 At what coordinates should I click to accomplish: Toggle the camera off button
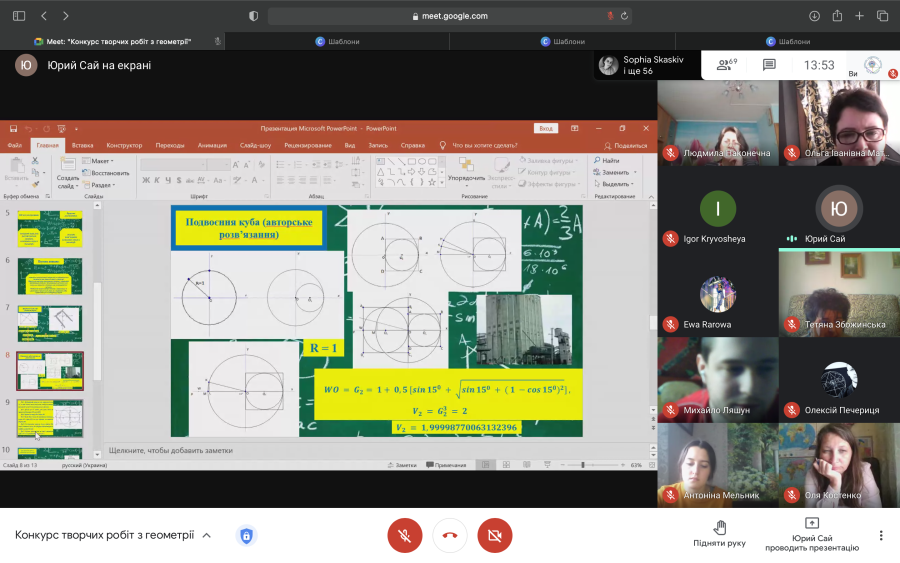[495, 535]
